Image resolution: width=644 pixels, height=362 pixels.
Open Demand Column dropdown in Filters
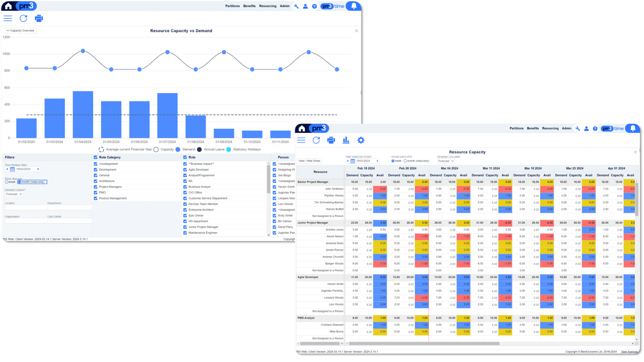[x=14, y=194]
